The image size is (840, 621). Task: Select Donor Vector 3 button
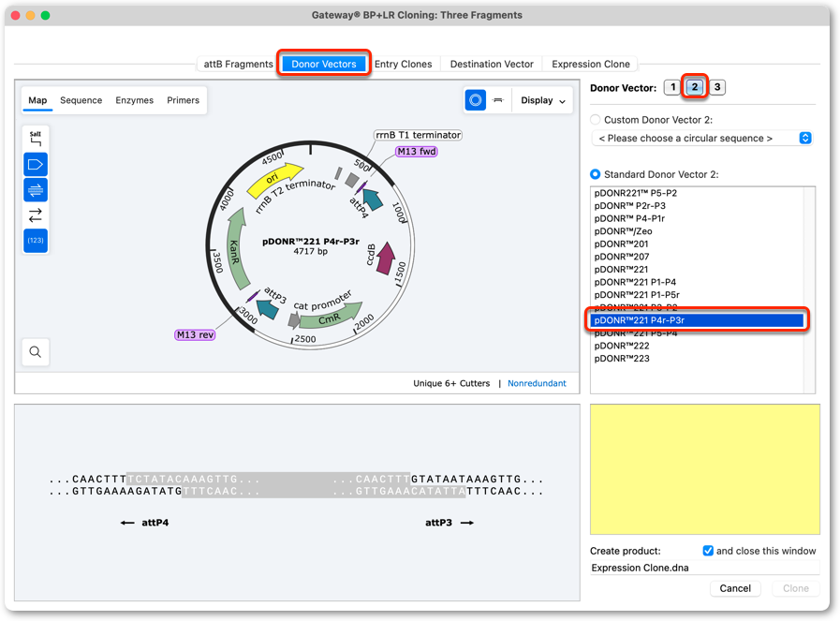716,87
